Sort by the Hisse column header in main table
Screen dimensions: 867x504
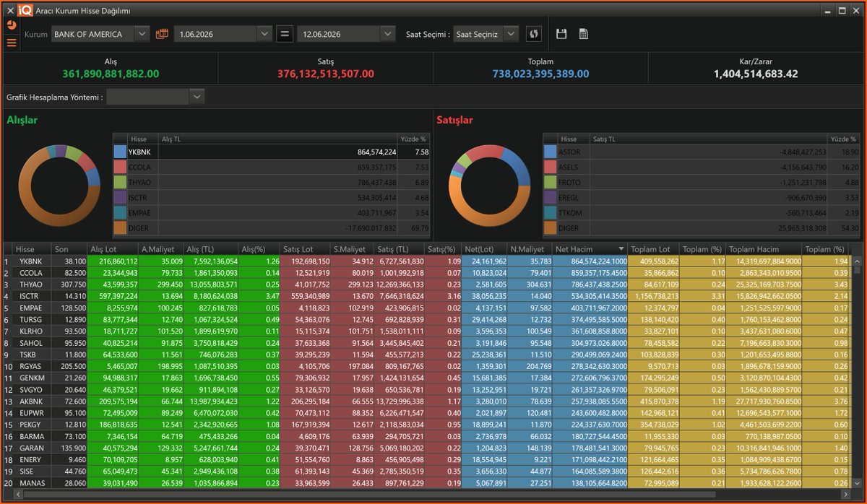click(33, 248)
